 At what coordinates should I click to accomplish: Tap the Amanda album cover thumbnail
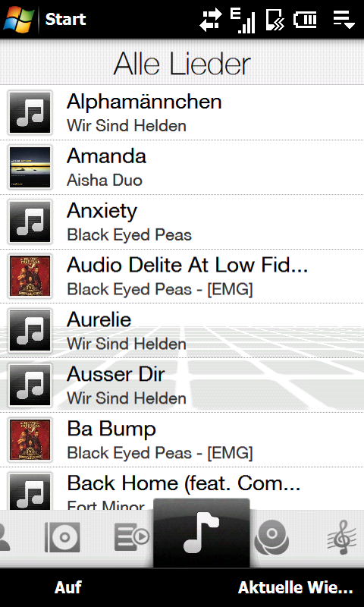[30, 167]
